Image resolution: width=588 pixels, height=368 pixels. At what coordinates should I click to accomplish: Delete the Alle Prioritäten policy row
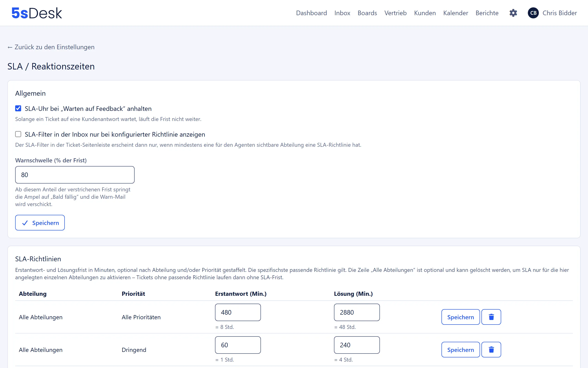click(x=491, y=317)
